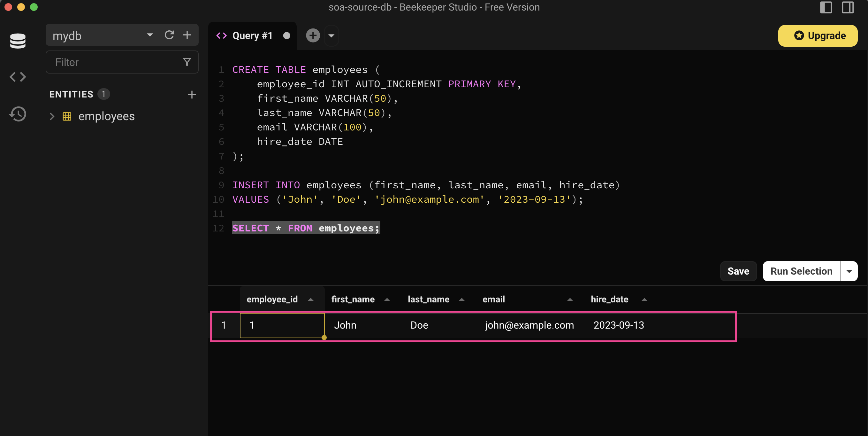This screenshot has width=868, height=436.
Task: Refresh the mydb database list
Action: tap(169, 35)
